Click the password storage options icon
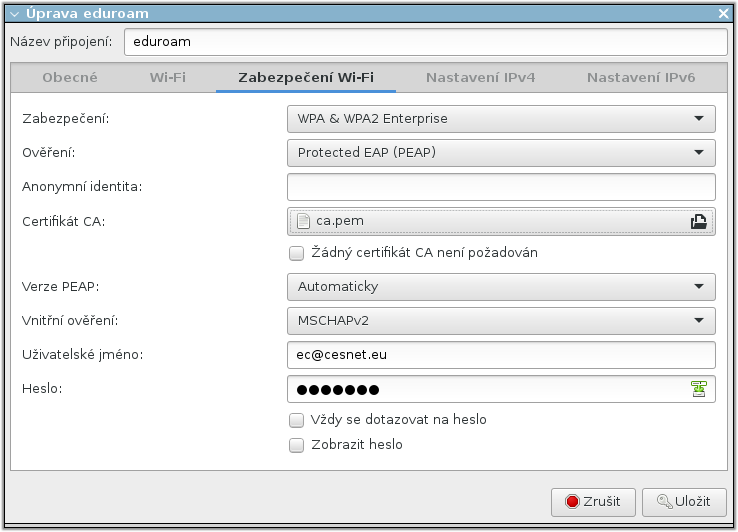 coord(698,389)
